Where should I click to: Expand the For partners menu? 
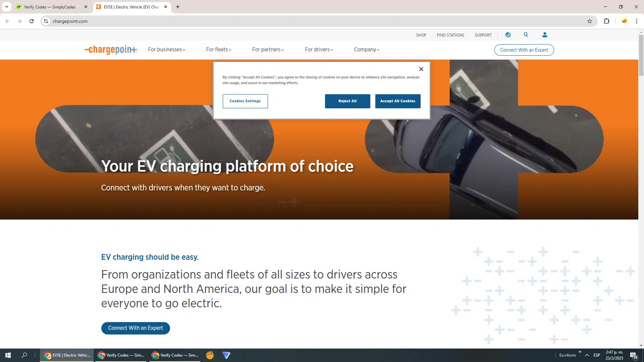(x=268, y=50)
